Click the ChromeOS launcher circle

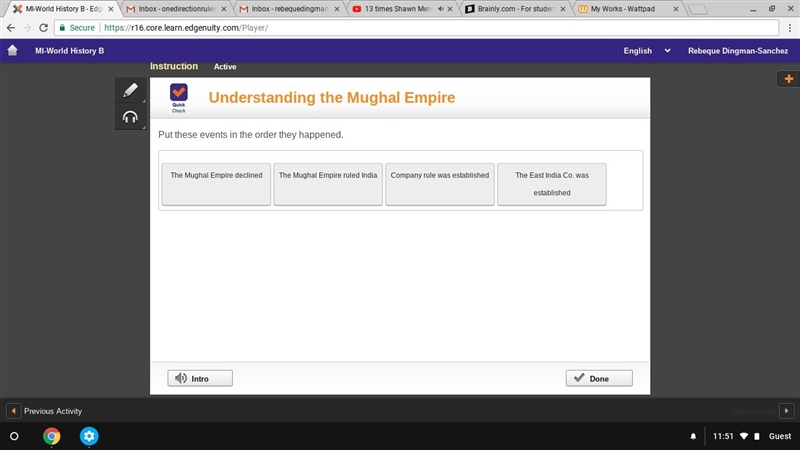coord(14,436)
